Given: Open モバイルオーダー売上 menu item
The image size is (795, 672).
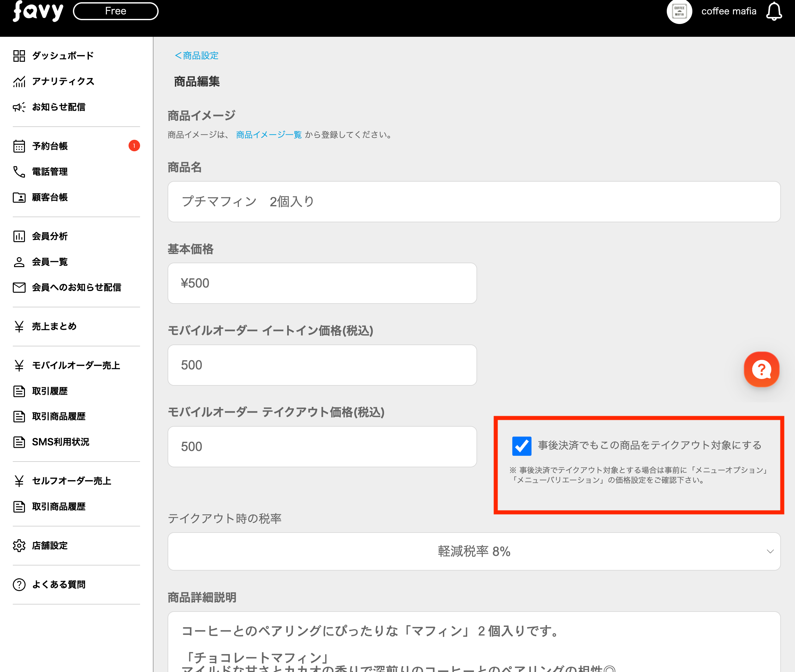Looking at the screenshot, I should [76, 365].
